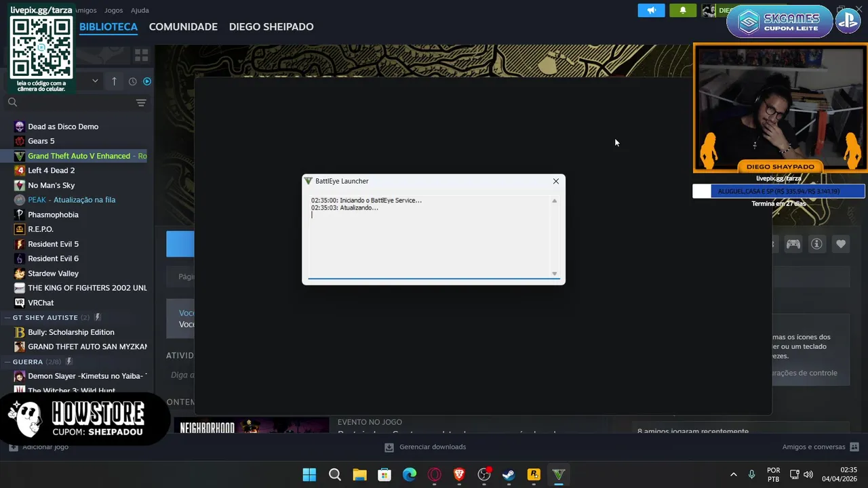Screen dimensions: 868x488
Task: Show hidden system tray icons chevron
Action: [733, 474]
